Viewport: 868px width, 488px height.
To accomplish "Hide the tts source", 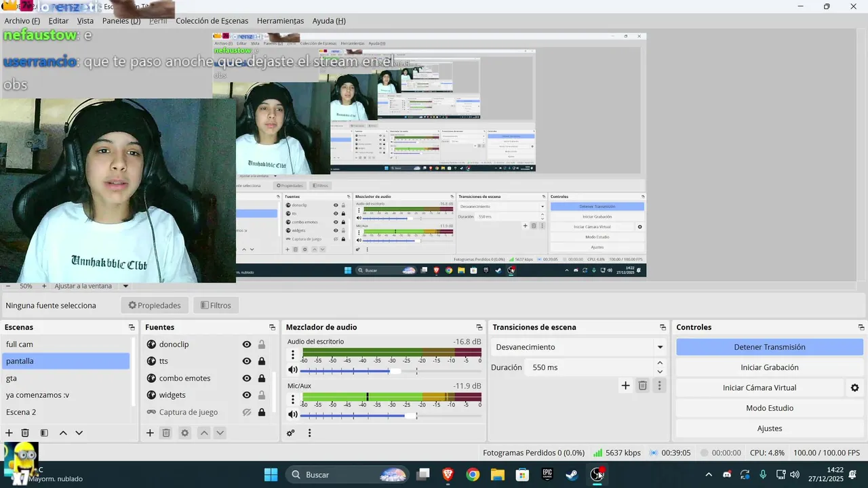I will tap(247, 361).
